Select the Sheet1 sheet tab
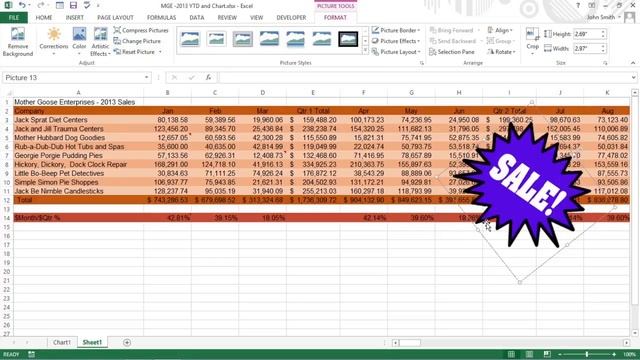Image resolution: width=640 pixels, height=360 pixels. (92, 342)
